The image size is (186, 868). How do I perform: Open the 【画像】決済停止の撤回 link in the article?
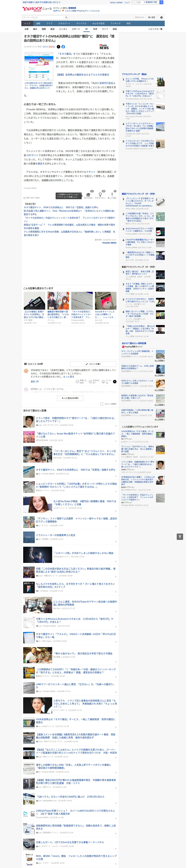coord(83,75)
